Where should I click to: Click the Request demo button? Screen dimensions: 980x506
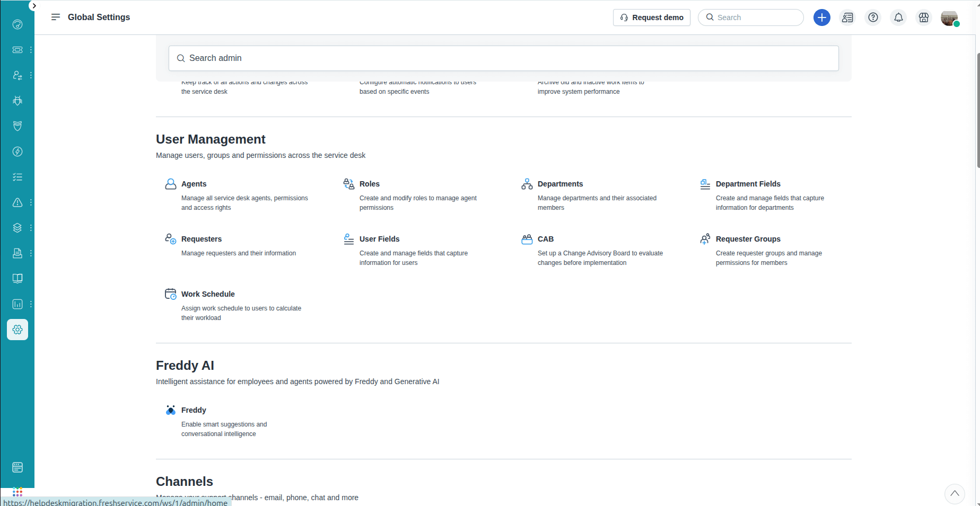651,17
